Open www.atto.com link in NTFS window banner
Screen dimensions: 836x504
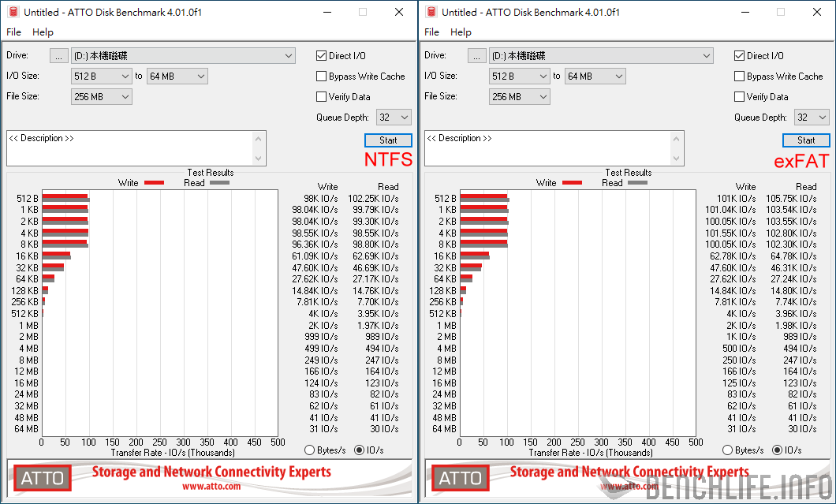[x=211, y=487]
